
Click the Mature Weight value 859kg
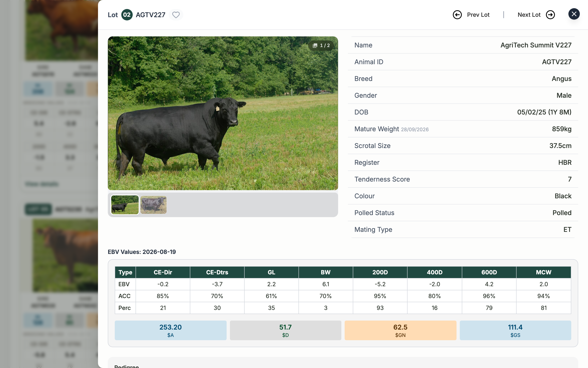pyautogui.click(x=561, y=129)
